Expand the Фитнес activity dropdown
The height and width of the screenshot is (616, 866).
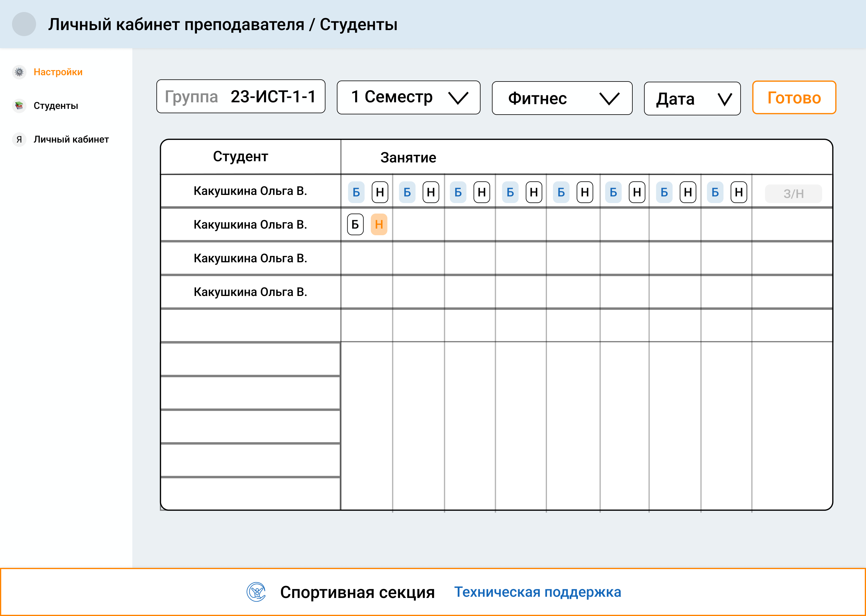pos(562,98)
